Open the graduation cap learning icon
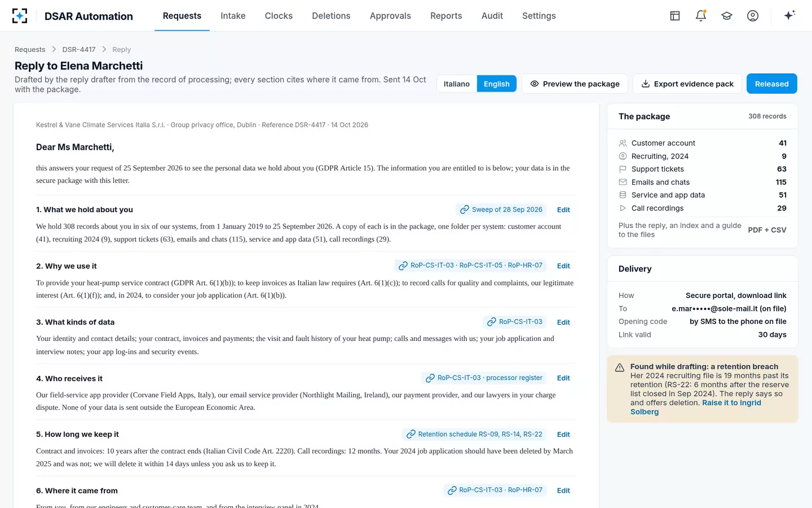Viewport: 812px width, 508px height. (x=727, y=16)
